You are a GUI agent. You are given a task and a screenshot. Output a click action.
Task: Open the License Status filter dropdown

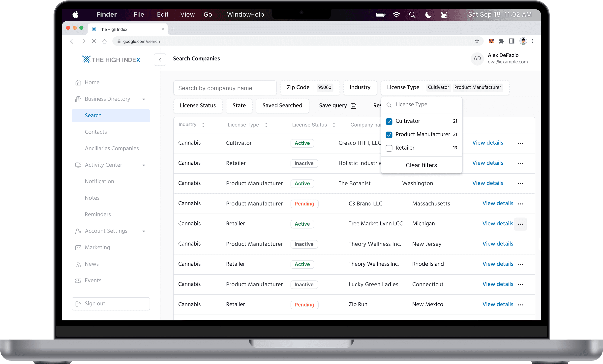coord(198,105)
